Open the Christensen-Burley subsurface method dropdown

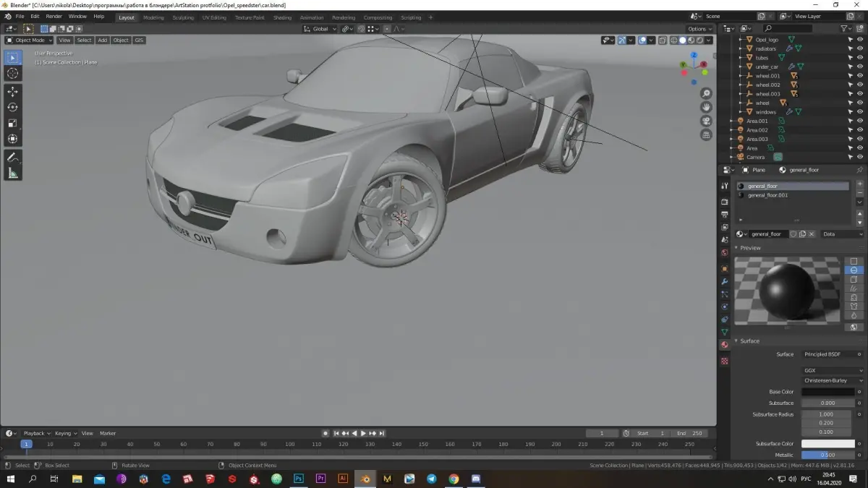(833, 380)
